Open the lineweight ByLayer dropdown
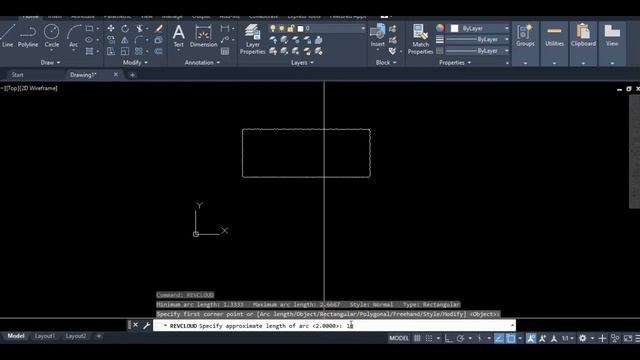 (x=477, y=40)
